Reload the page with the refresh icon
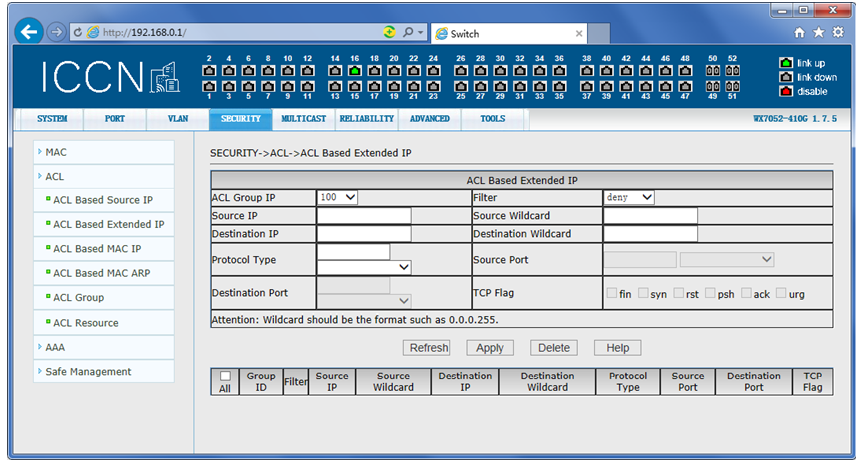The width and height of the screenshot is (860, 461). pyautogui.click(x=78, y=33)
